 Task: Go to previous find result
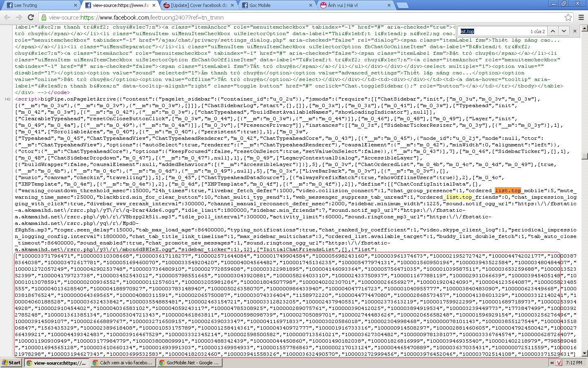pyautogui.click(x=552, y=31)
